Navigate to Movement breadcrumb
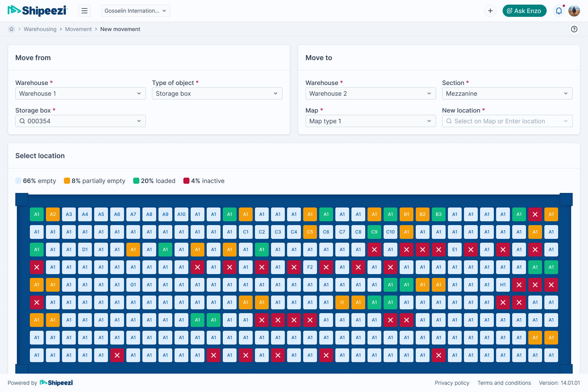588x392 pixels. pos(78,29)
